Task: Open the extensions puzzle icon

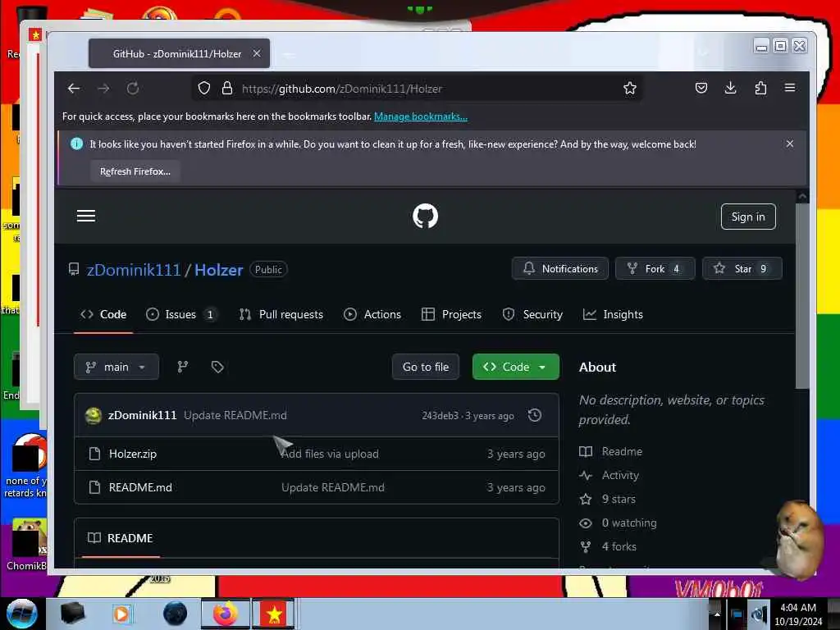Action: (x=760, y=88)
